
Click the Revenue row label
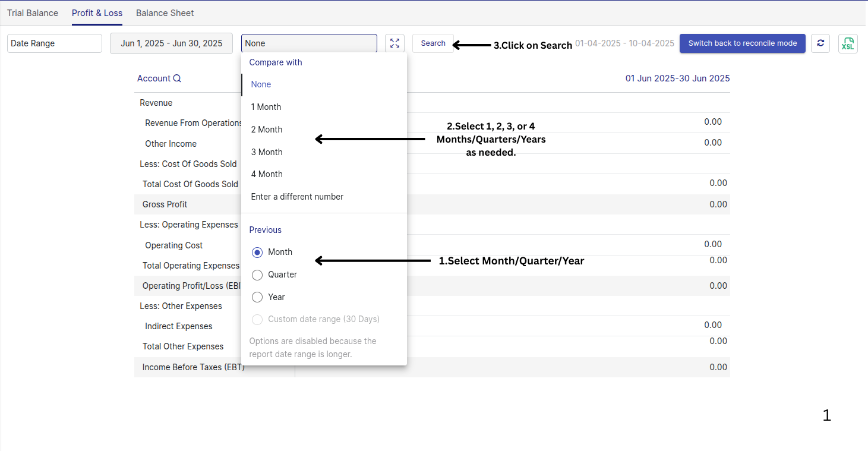click(x=156, y=103)
